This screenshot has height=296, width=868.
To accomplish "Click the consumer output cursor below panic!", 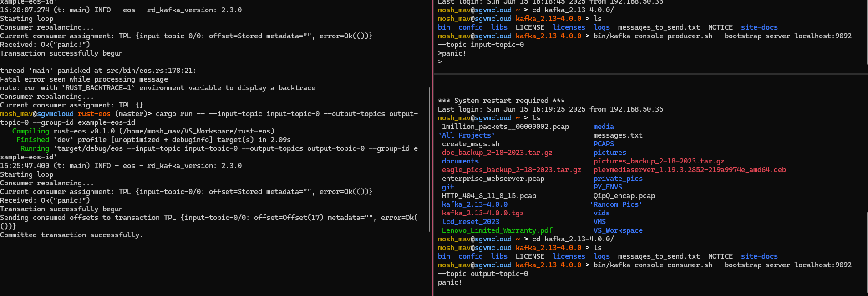I will click(x=438, y=291).
